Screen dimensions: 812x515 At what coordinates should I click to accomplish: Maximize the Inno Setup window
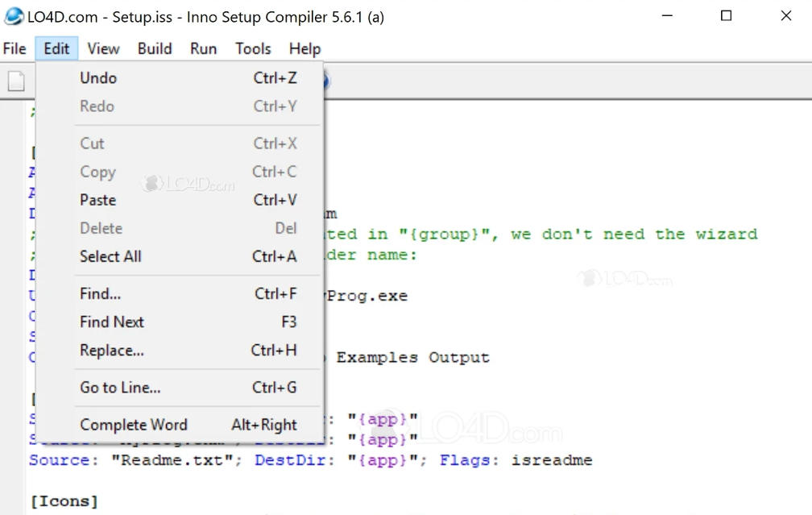(726, 16)
